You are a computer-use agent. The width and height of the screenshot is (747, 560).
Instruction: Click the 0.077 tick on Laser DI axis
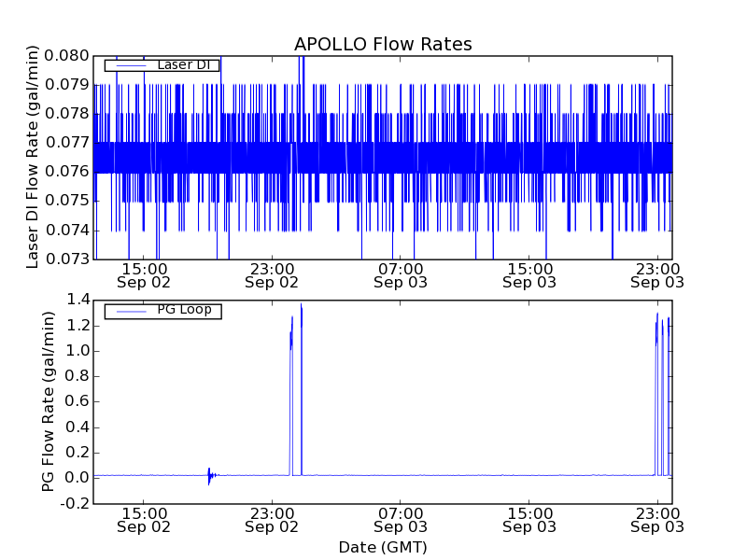click(x=66, y=143)
